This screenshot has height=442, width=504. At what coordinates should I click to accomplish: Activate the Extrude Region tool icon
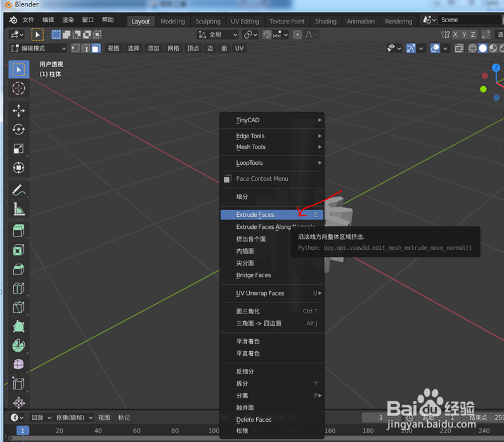coord(18,231)
